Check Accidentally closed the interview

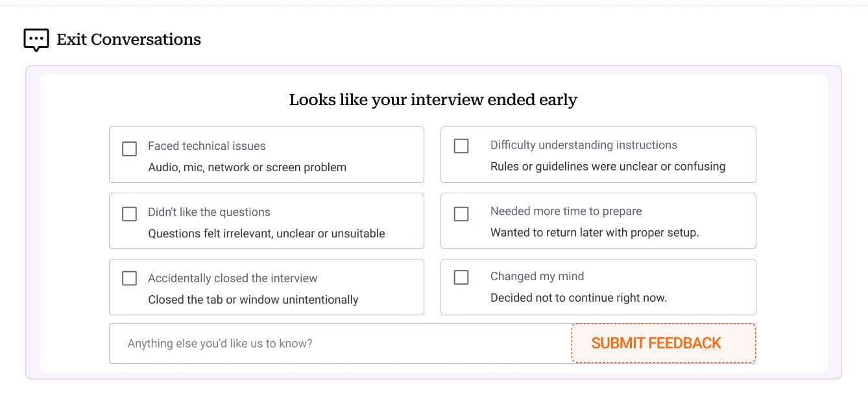coord(129,278)
